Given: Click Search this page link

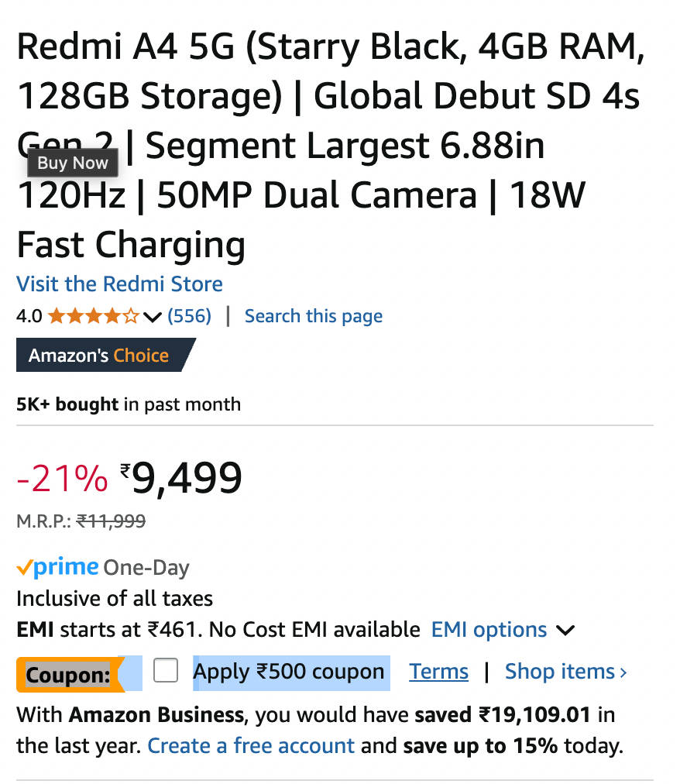Looking at the screenshot, I should point(313,316).
